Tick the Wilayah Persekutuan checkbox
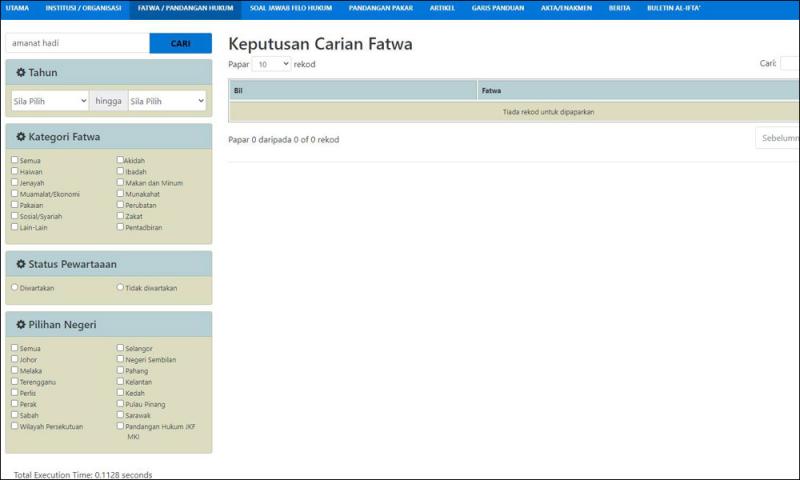The height and width of the screenshot is (480, 800). tap(14, 426)
